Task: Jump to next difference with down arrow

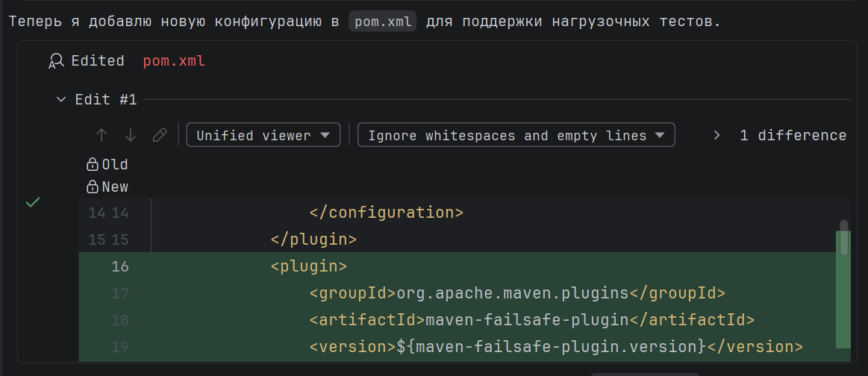Action: 131,135
